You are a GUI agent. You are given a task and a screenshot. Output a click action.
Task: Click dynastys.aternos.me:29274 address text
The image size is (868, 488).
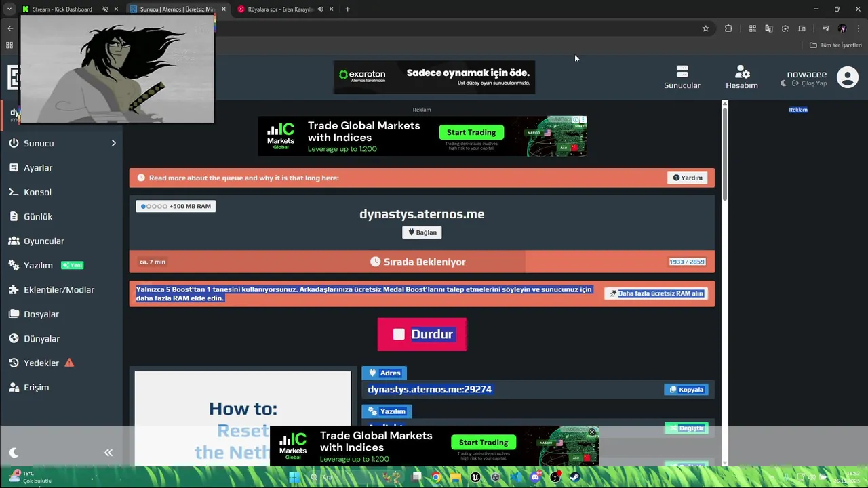click(429, 389)
